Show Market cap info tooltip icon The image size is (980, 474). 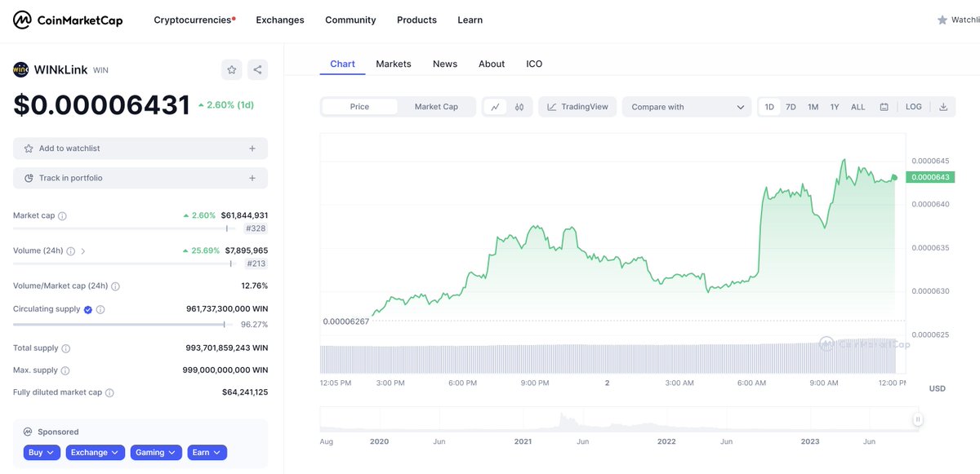63,216
